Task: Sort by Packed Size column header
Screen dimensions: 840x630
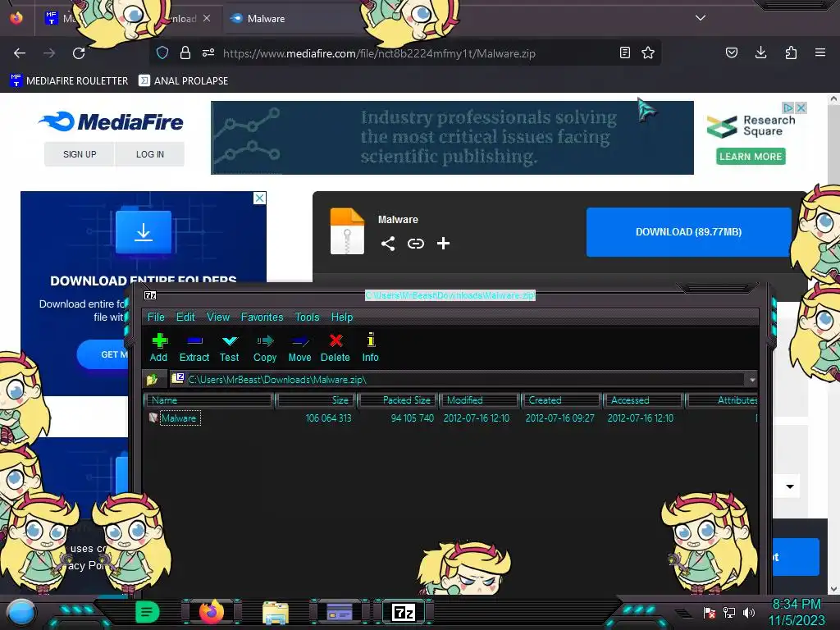Action: tap(398, 400)
